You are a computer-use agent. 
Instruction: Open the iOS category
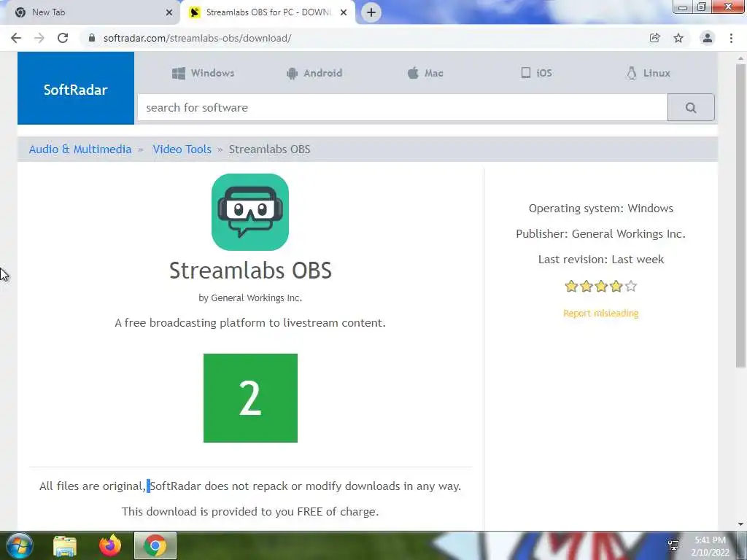[x=536, y=74]
